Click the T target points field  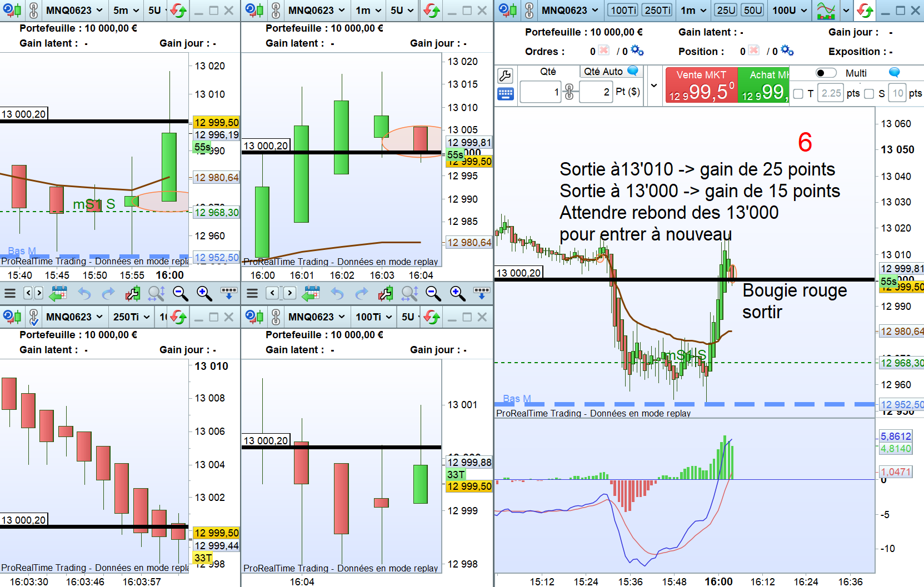click(x=831, y=93)
